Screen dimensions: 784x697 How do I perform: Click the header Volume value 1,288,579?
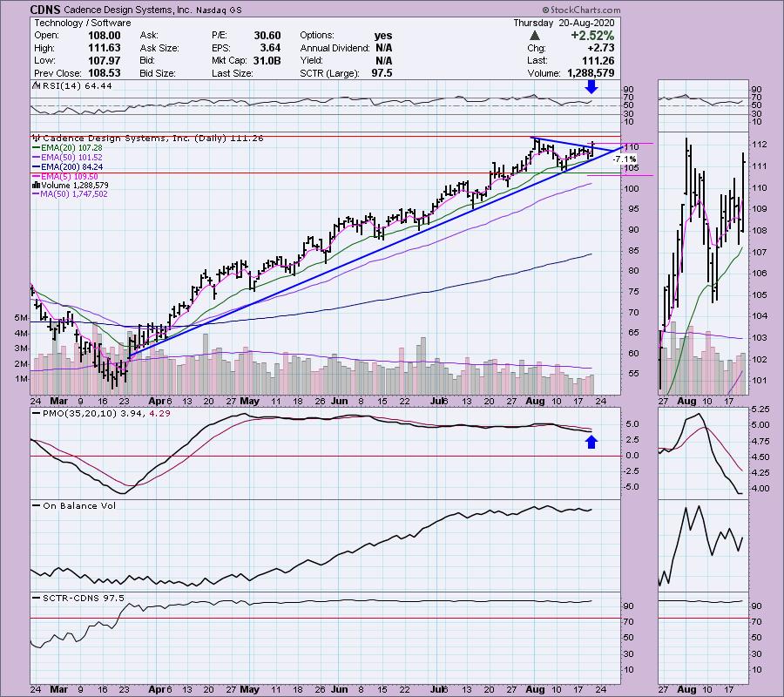pyautogui.click(x=591, y=73)
